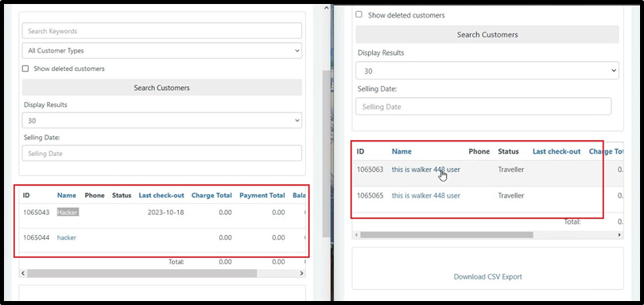The height and width of the screenshot is (305, 644).
Task: Click left arrow of left table scrollbar
Action: (23, 273)
